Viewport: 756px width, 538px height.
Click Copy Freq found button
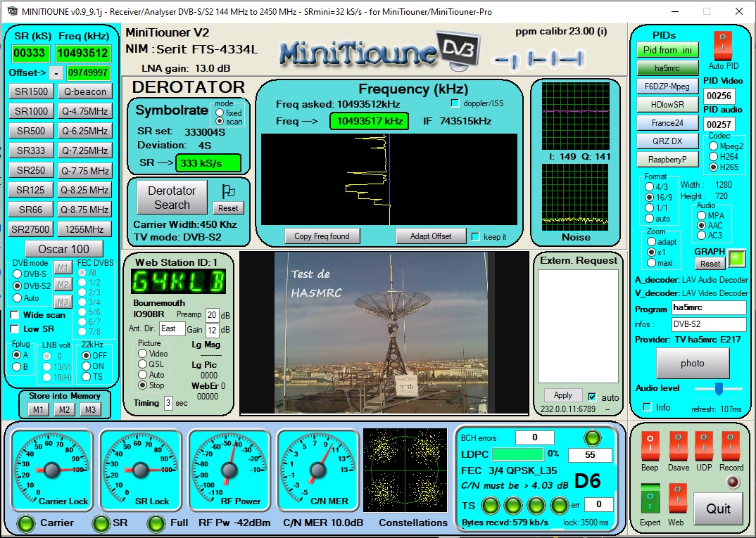pos(322,236)
